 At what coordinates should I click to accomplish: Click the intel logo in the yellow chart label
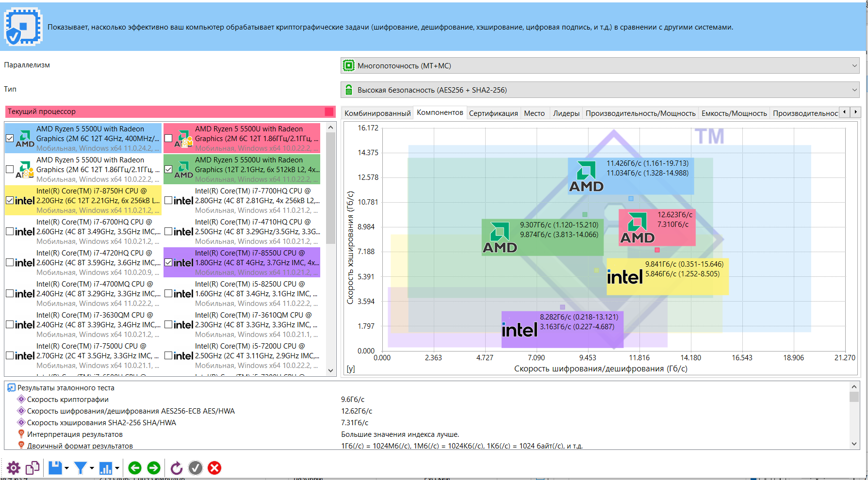[625, 277]
